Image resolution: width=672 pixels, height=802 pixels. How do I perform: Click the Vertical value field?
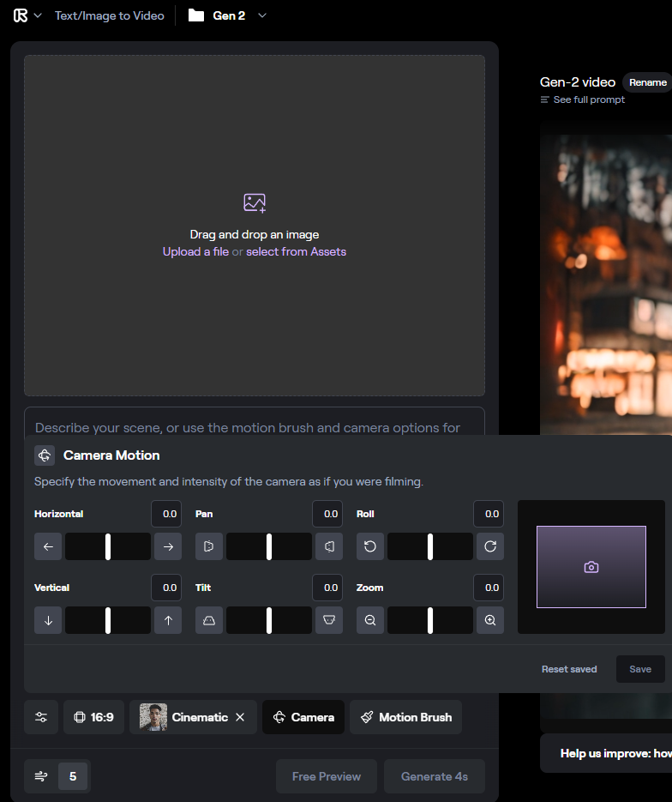tap(166, 588)
